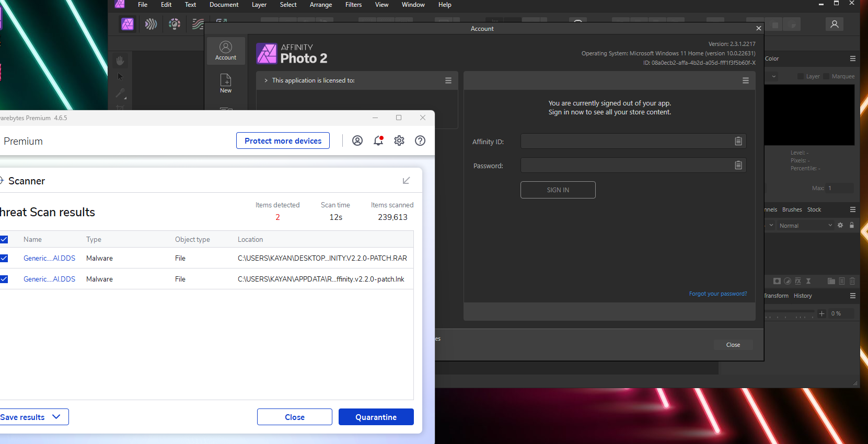Click the Quarantine button
Viewport: 868px width, 444px height.
click(x=376, y=417)
